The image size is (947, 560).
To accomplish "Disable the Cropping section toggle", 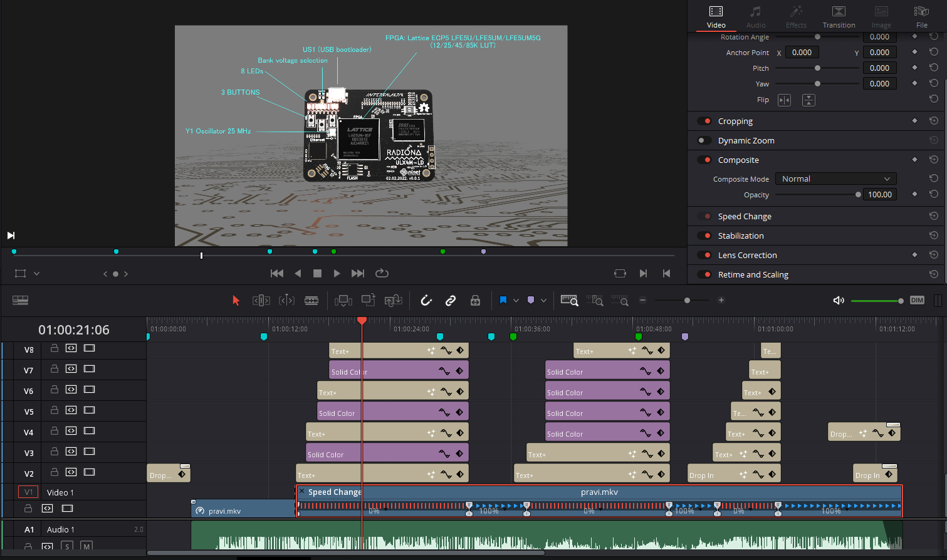I will point(704,122).
